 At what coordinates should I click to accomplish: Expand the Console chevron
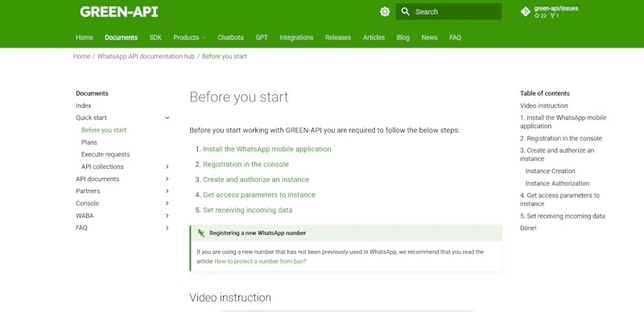pyautogui.click(x=167, y=203)
